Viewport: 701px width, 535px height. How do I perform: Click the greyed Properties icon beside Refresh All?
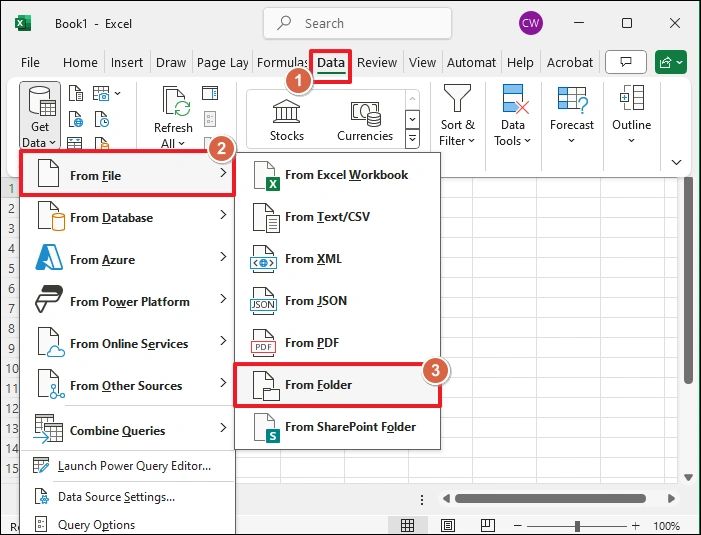point(210,119)
